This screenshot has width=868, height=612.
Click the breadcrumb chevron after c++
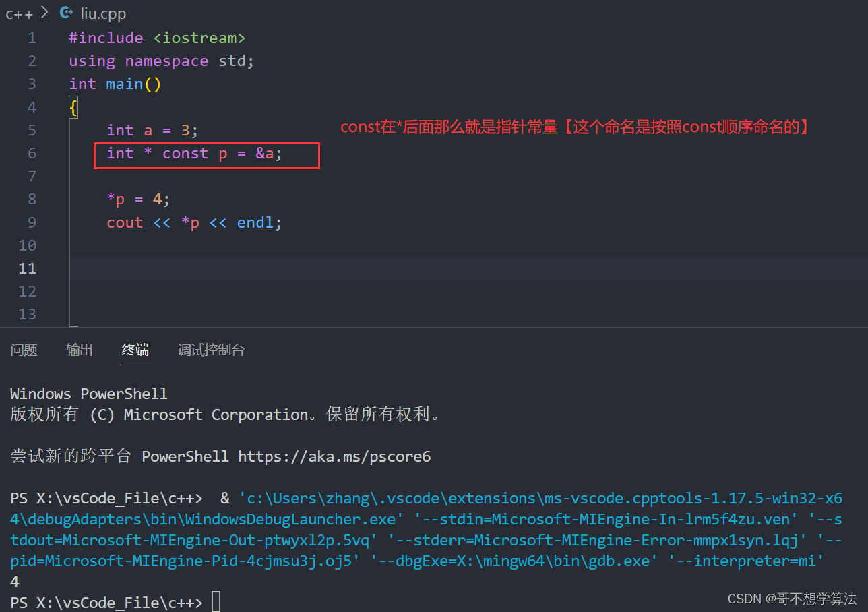pyautogui.click(x=44, y=12)
